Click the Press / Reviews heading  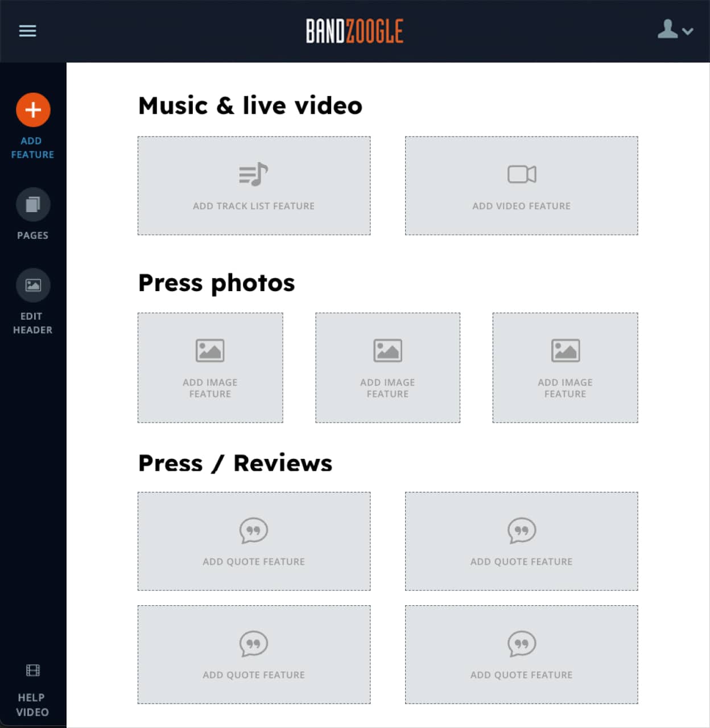235,463
